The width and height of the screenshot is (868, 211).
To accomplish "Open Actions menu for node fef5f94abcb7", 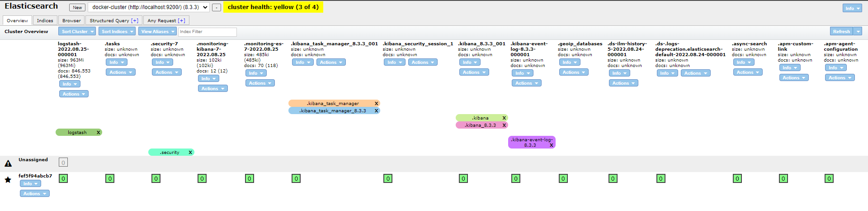I will tap(34, 194).
